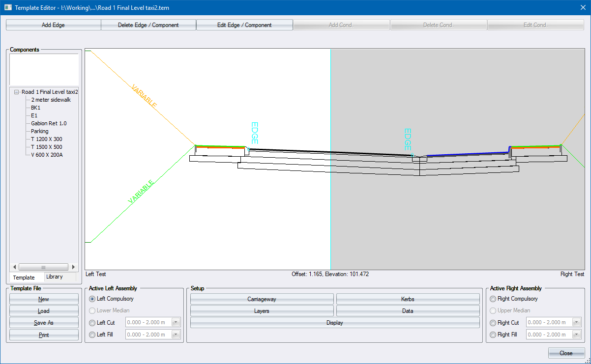Select the Gabion Ret 1.0 component

pos(49,123)
